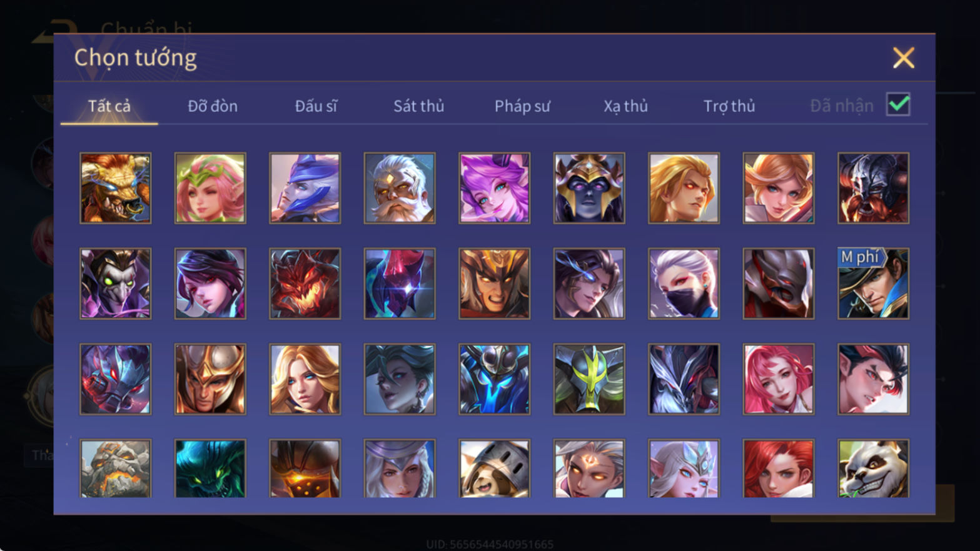The height and width of the screenshot is (551, 980).
Task: Select the rock golem hero portrait
Action: 116,468
